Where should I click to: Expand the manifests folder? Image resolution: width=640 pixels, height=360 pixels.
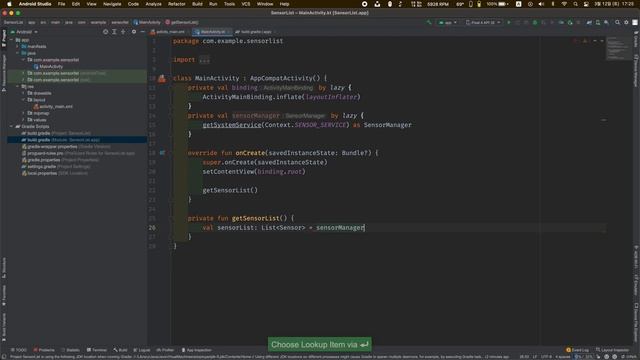pos(18,47)
